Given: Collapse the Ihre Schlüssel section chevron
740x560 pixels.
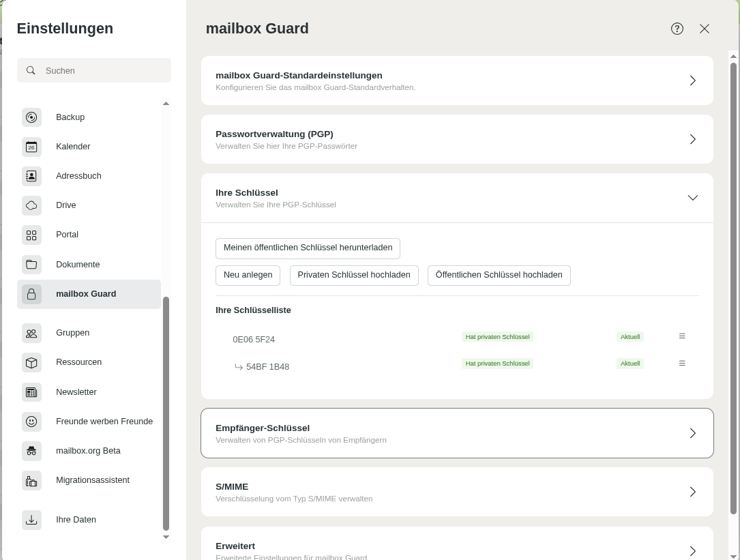Looking at the screenshot, I should click(x=693, y=198).
